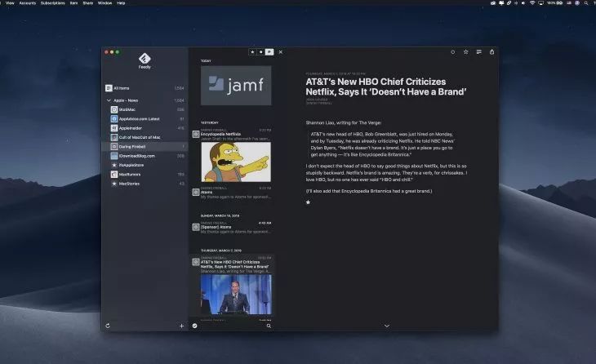Open the Accounts menu

(x=28, y=2)
